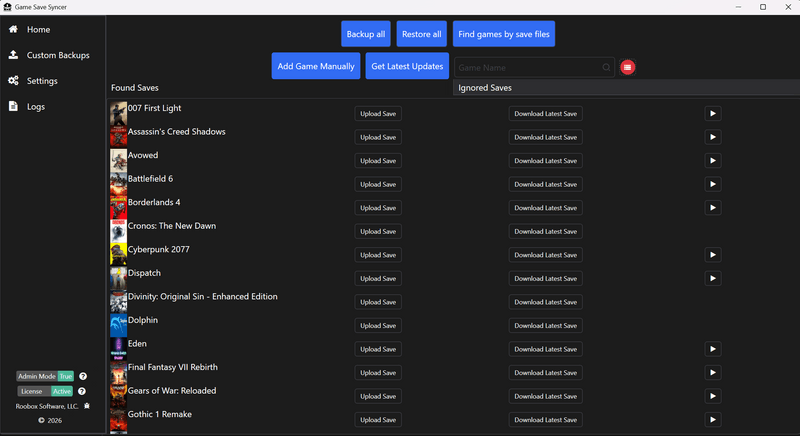Download latest save for Cronos: The New Dawn
This screenshot has height=436, width=800.
pos(545,232)
